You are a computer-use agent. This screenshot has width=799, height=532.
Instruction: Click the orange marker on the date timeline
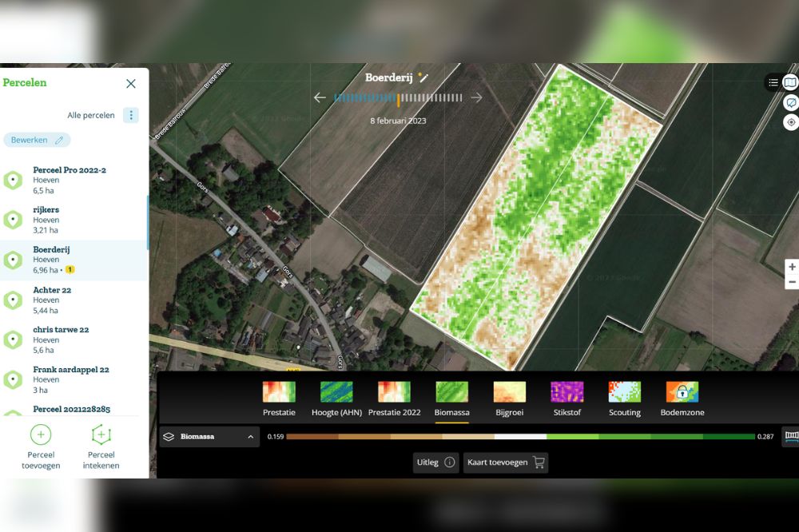tap(398, 98)
